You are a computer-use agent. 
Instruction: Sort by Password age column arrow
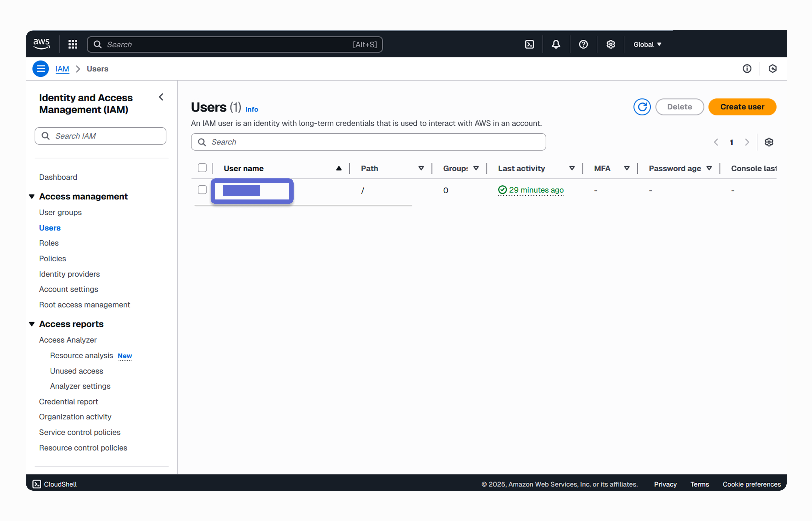709,169
